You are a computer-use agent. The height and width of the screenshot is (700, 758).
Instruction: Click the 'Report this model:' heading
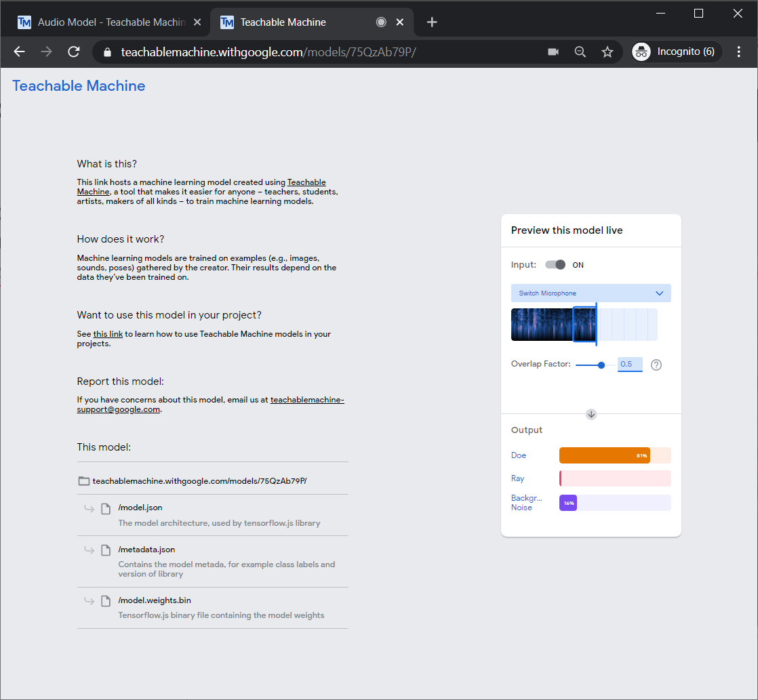[121, 382]
